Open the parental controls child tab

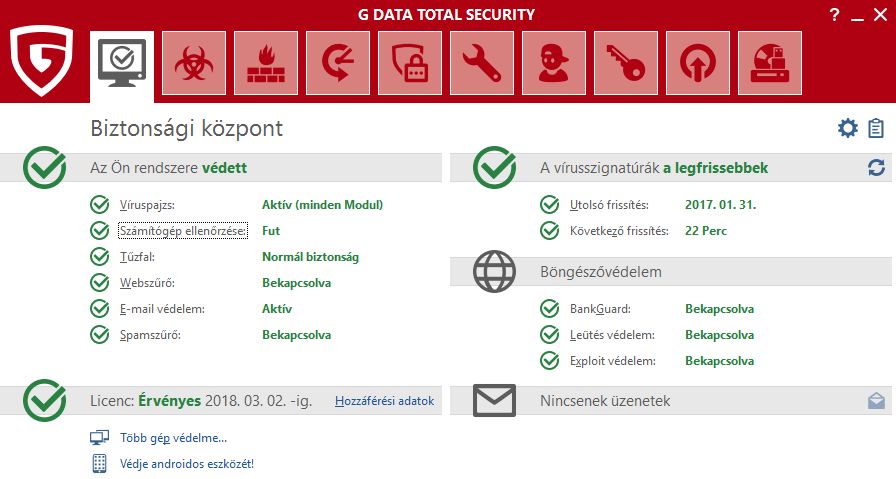click(554, 63)
